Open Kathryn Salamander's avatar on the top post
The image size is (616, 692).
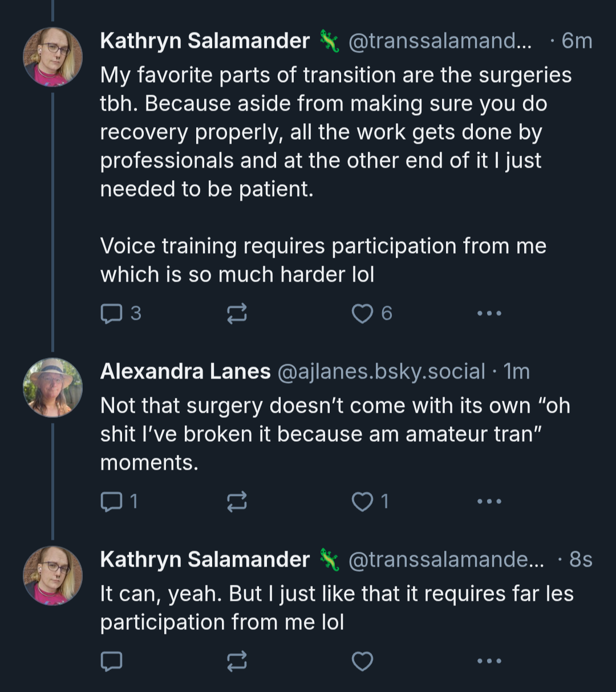point(52,57)
